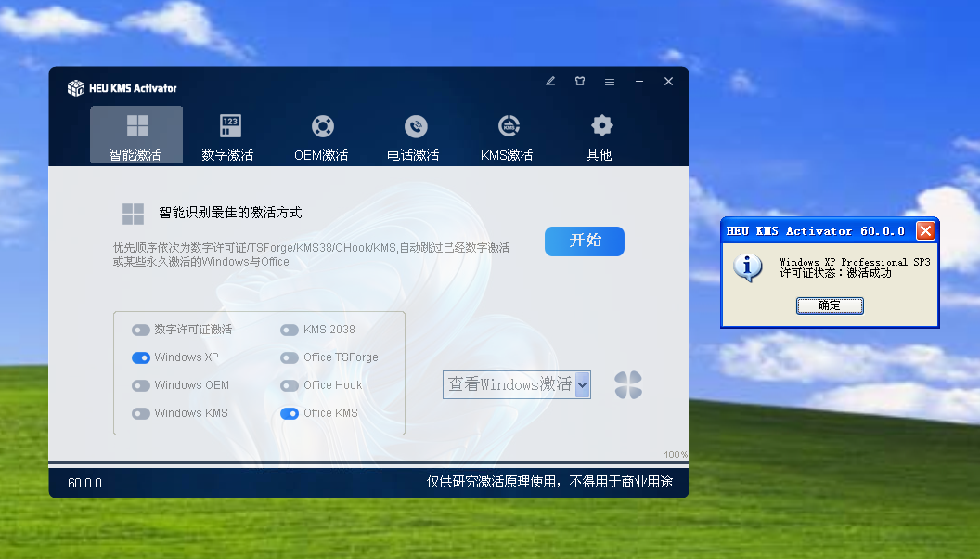Open the donate icon in titlebar
The image size is (980, 559).
click(x=579, y=81)
